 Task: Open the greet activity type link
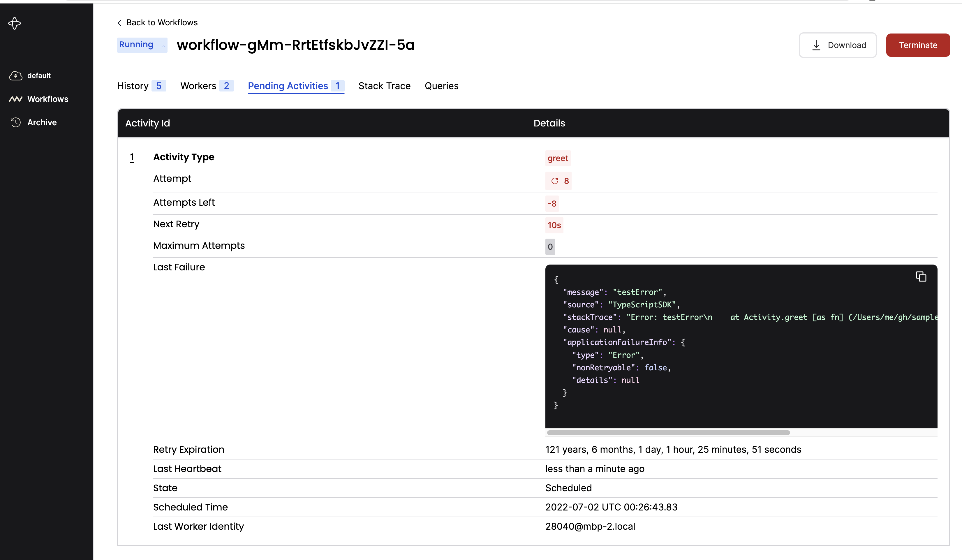(x=558, y=158)
